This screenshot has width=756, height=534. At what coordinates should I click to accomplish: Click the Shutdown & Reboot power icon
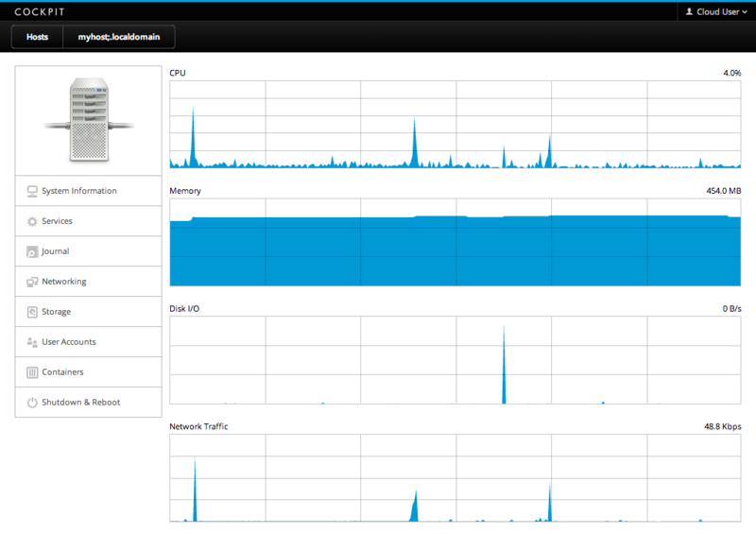point(32,403)
